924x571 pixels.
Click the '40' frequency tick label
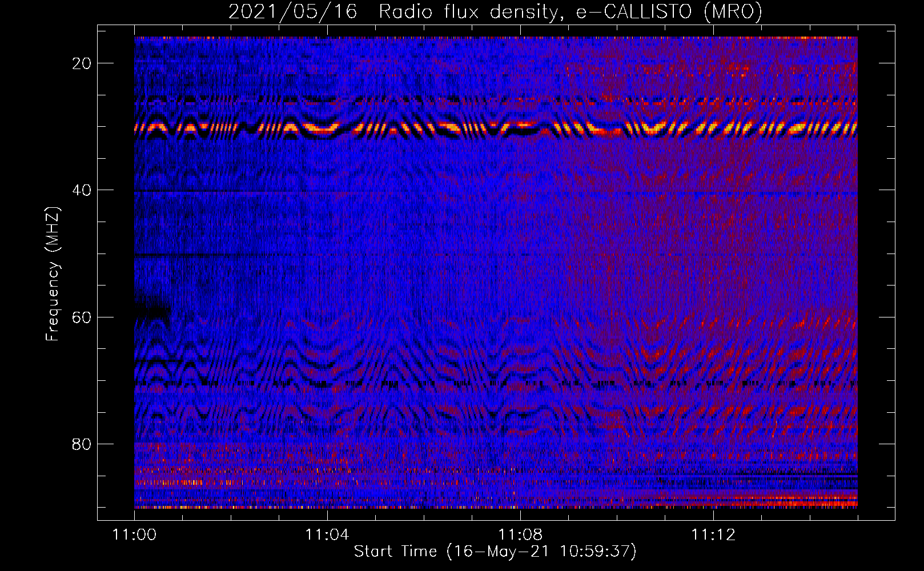pyautogui.click(x=82, y=190)
